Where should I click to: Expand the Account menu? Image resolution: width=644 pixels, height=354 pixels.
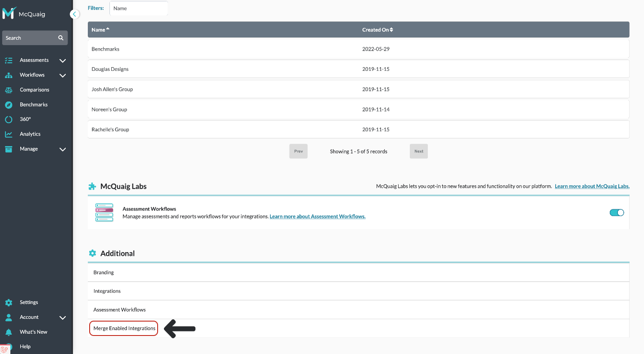pos(63,318)
